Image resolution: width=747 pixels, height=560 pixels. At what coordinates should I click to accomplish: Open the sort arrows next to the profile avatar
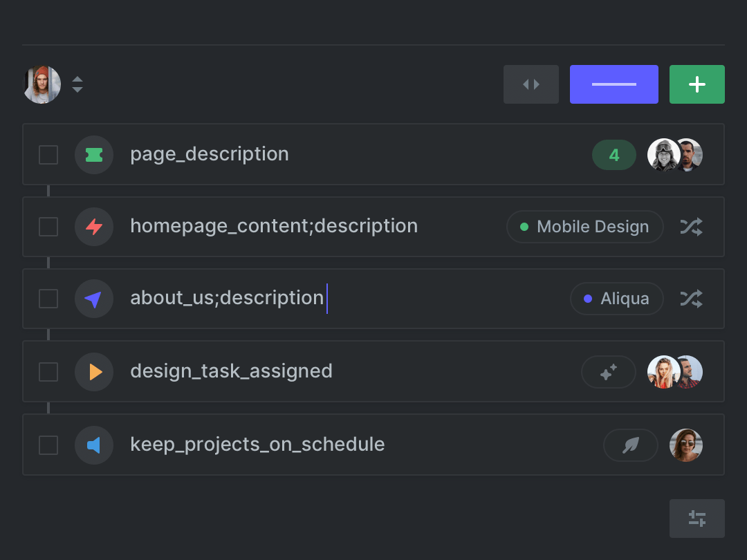click(77, 84)
